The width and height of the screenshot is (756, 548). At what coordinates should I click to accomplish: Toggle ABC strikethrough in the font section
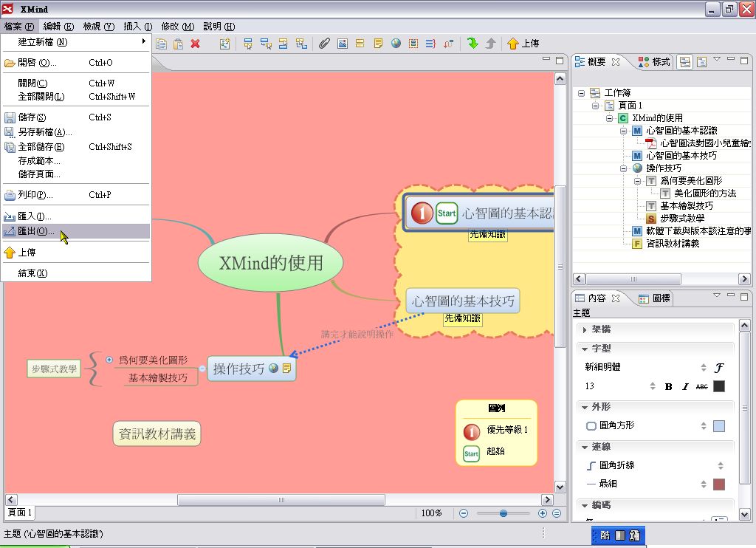point(702,386)
